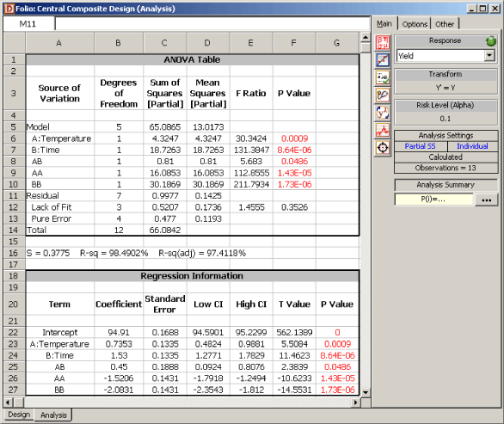Click the 'Observations = 13' status box
504x424 pixels.
pos(446,168)
